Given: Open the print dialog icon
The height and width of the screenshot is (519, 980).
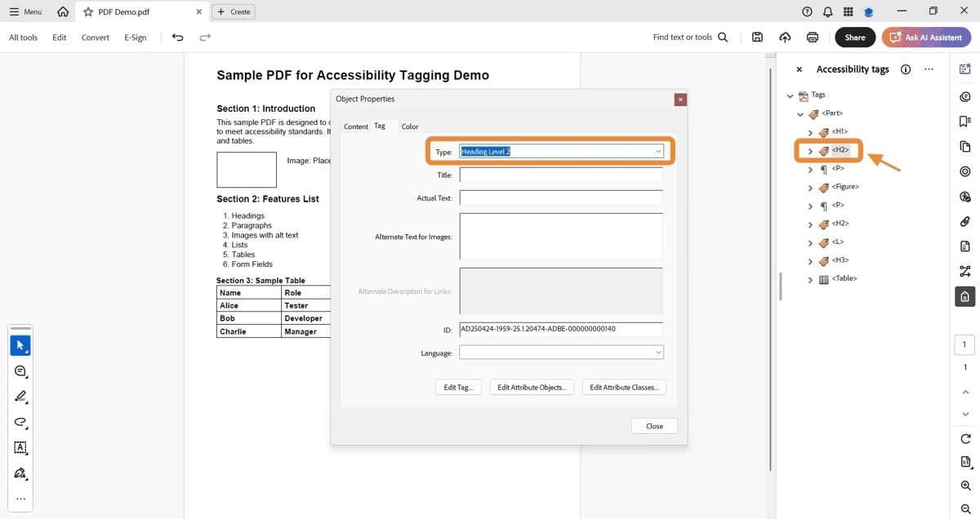Looking at the screenshot, I should (x=811, y=37).
